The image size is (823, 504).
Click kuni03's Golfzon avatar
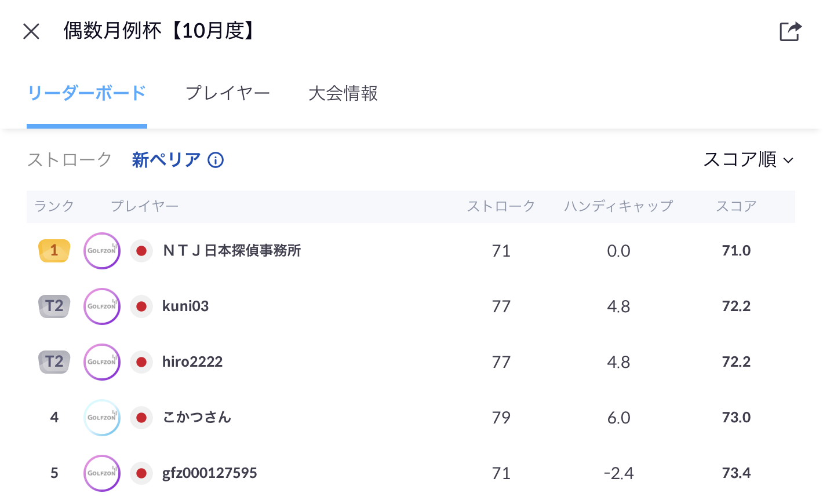102,306
